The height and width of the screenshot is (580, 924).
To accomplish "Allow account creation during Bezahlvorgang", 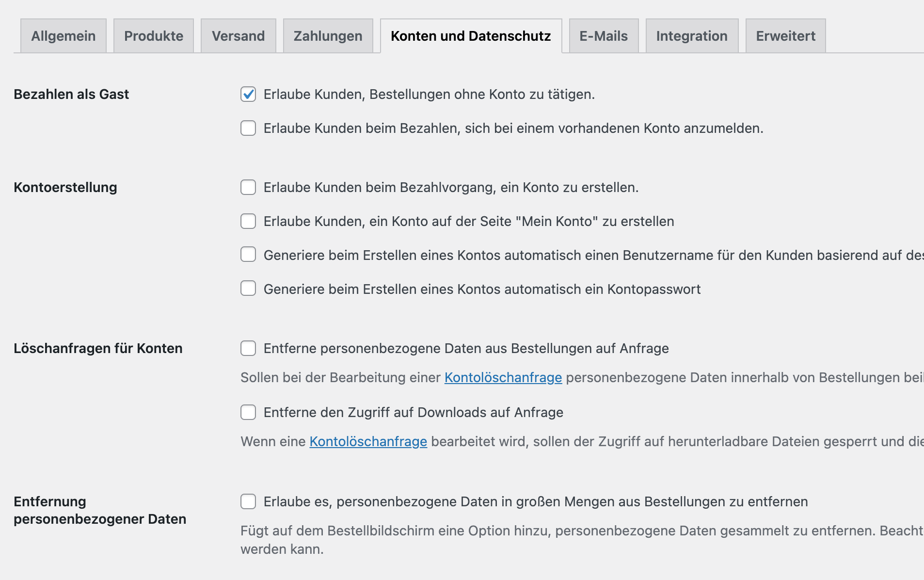I will tap(248, 187).
